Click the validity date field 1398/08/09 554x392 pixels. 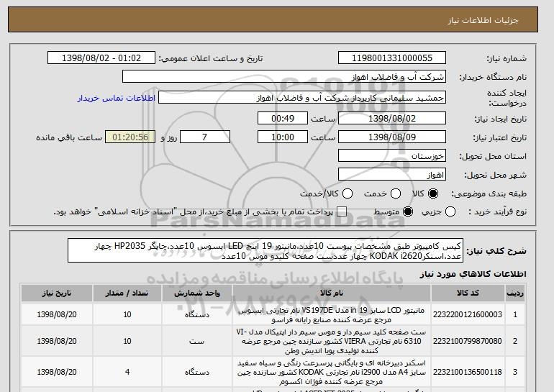click(x=392, y=137)
